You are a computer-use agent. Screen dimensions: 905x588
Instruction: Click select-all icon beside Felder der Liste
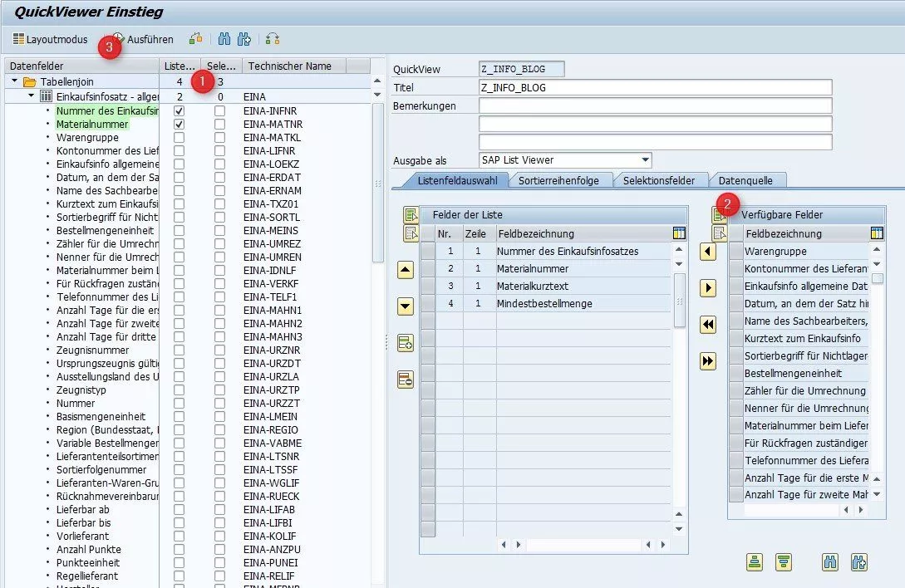411,215
